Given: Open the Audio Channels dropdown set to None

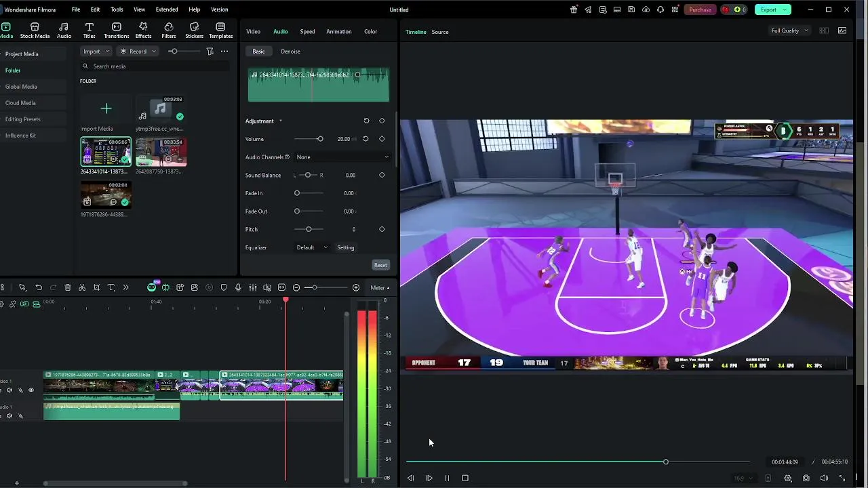Looking at the screenshot, I should [342, 157].
